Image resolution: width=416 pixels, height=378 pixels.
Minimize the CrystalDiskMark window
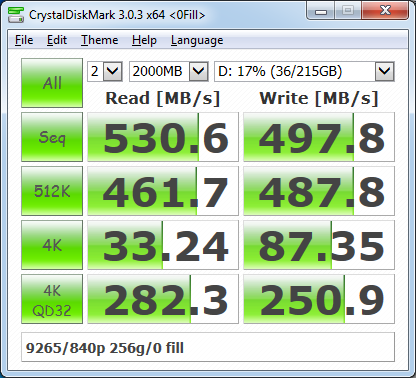pos(321,11)
